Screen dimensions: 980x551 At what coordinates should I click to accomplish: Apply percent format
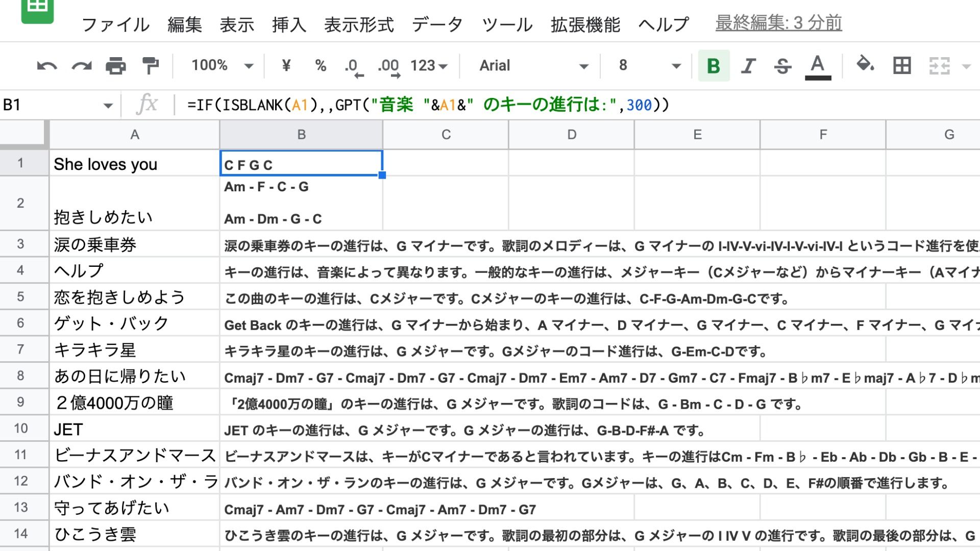coord(321,65)
